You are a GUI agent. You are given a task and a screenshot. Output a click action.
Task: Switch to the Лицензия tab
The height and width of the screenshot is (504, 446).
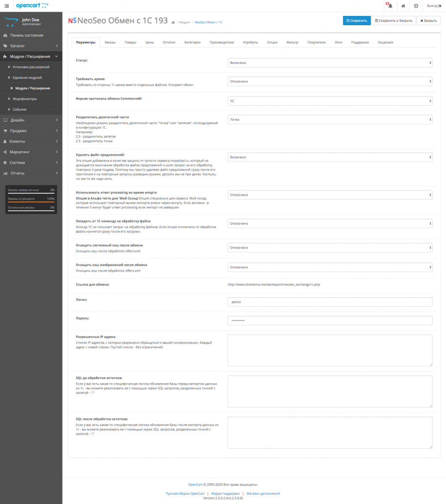(386, 42)
